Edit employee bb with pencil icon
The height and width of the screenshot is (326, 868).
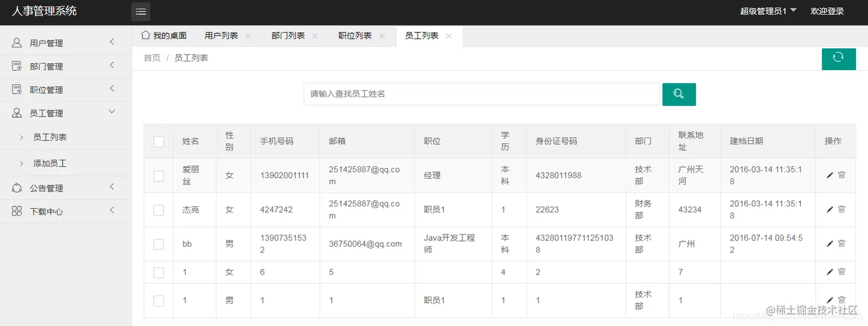pyautogui.click(x=830, y=244)
